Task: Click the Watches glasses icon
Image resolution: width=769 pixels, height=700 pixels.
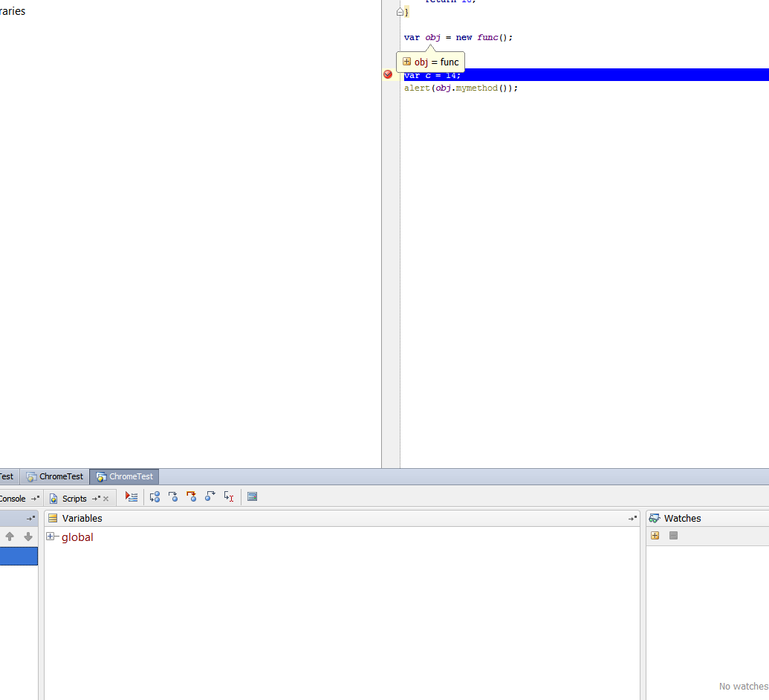Action: pyautogui.click(x=655, y=518)
